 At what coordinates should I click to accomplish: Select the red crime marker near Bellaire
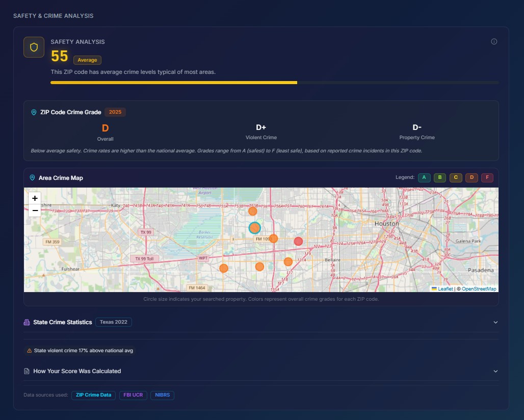298,241
